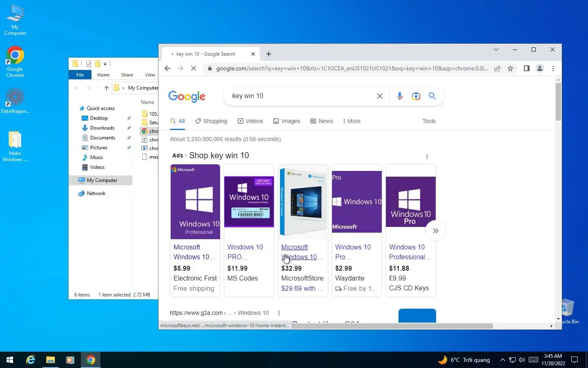The height and width of the screenshot is (368, 588).
Task: Select Documents in the navigation pane
Action: pyautogui.click(x=102, y=138)
